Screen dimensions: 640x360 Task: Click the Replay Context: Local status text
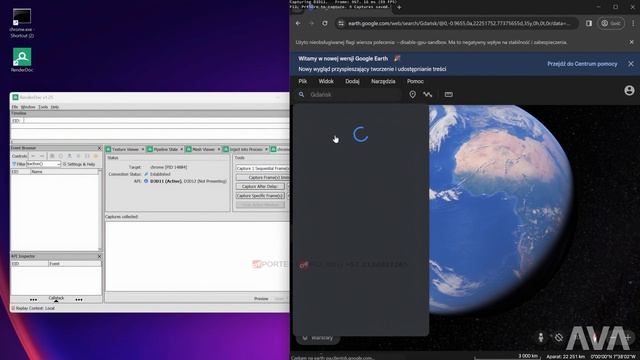[35, 308]
